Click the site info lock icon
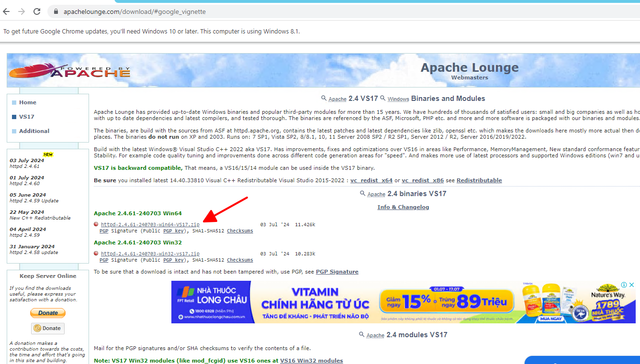This screenshot has width=640, height=364. [x=56, y=11]
